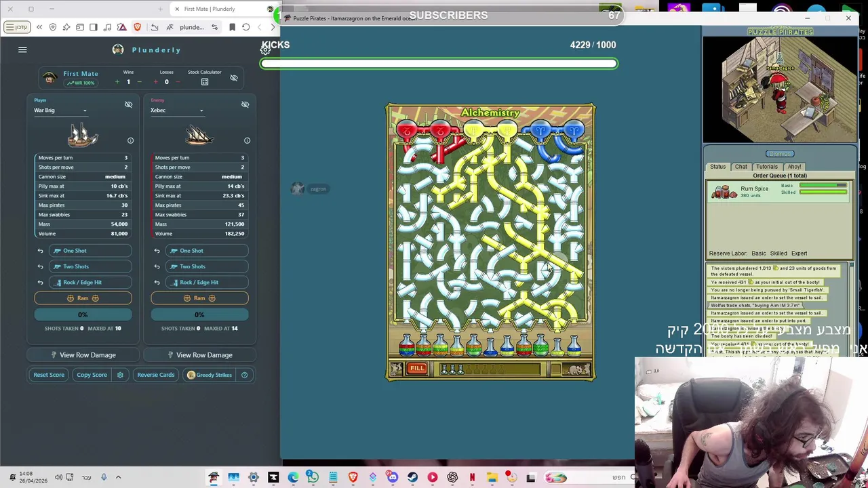This screenshot has width=868, height=488.
Task: Open the browser music playlist icon
Action: pos(107,27)
